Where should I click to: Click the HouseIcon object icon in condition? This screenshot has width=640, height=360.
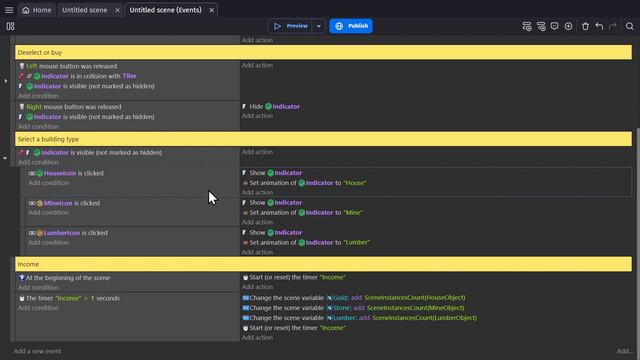(40, 173)
